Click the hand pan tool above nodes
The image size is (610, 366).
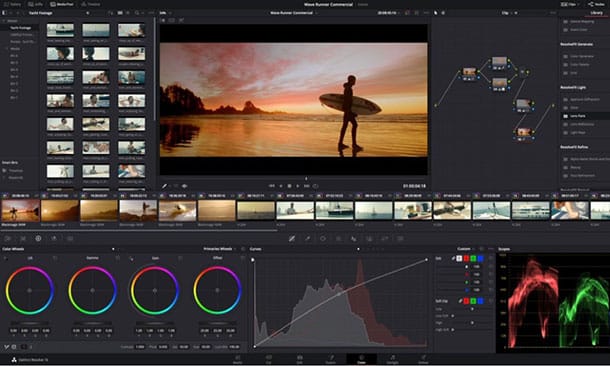tap(443, 13)
